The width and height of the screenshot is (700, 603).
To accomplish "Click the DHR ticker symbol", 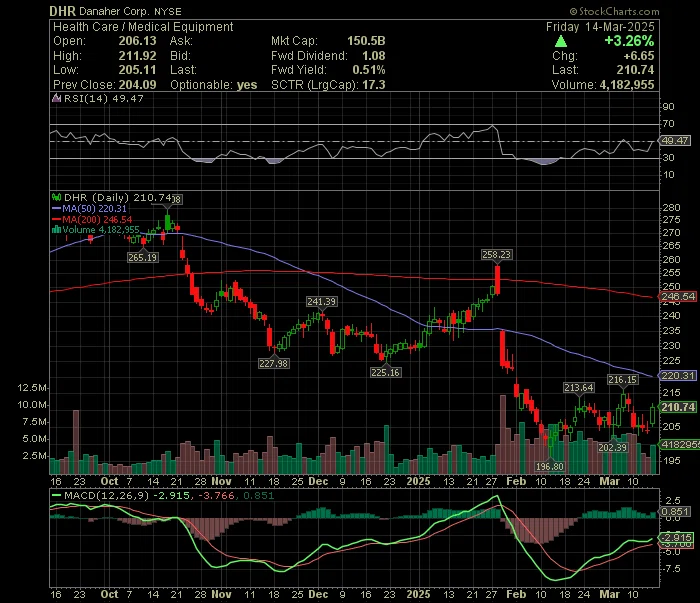I will [x=62, y=11].
